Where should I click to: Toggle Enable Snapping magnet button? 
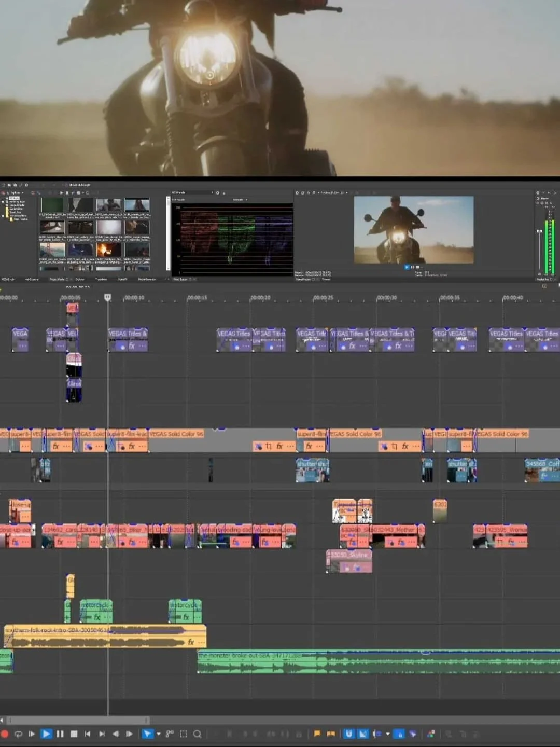(x=349, y=734)
